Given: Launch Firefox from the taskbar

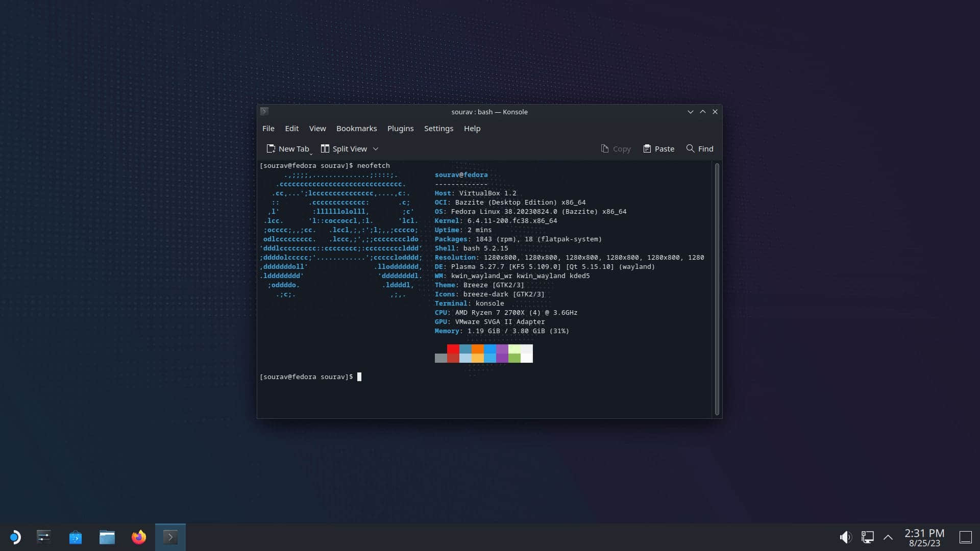Looking at the screenshot, I should (x=139, y=537).
